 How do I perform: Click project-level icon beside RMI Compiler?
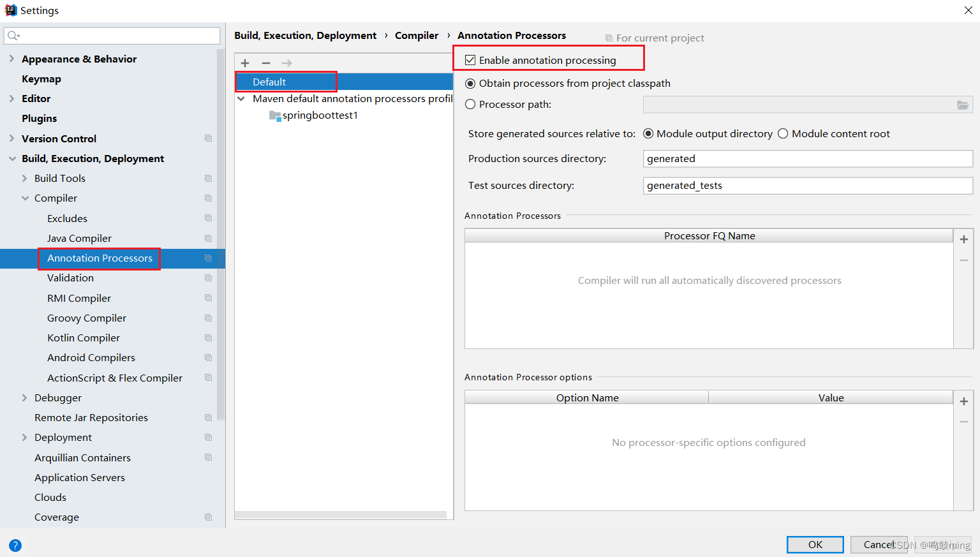pyautogui.click(x=208, y=298)
